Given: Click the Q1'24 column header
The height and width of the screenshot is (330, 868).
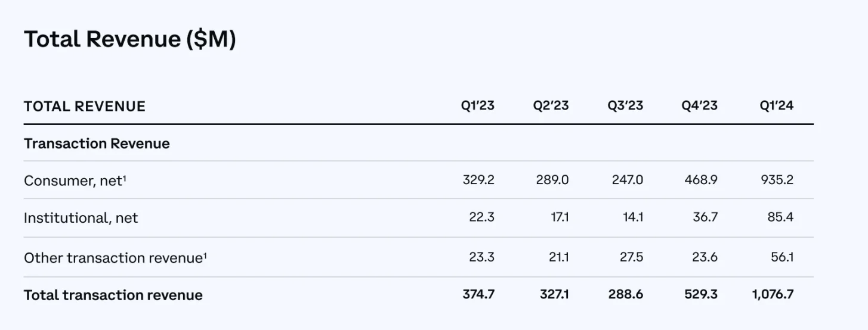Looking at the screenshot, I should (x=776, y=106).
